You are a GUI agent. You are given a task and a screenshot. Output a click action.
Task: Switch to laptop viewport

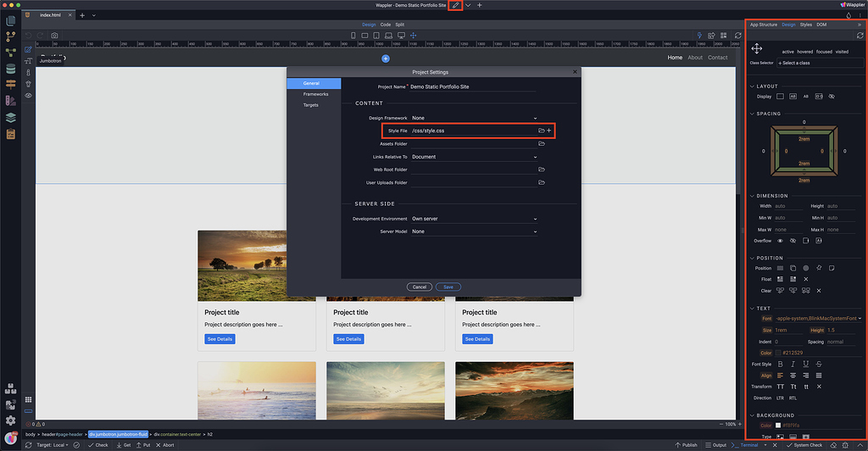click(x=388, y=36)
